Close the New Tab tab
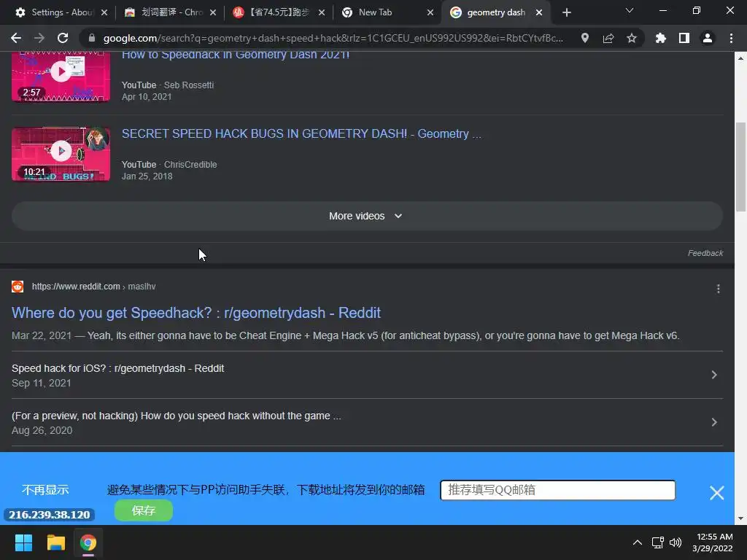This screenshot has width=747, height=560. point(430,12)
